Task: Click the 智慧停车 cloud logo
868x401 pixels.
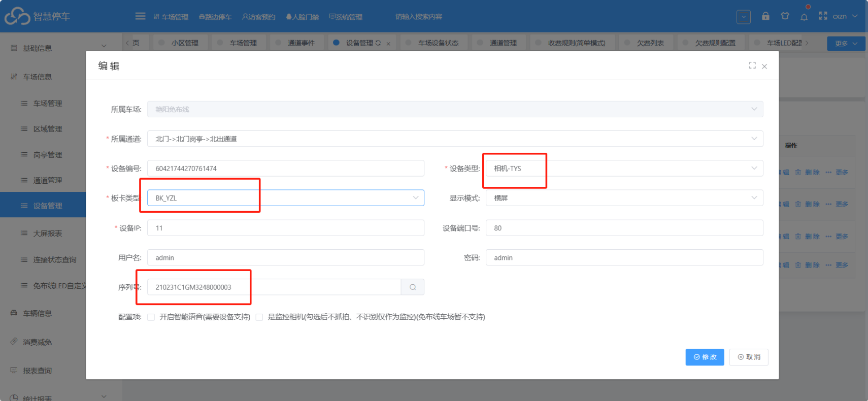Action: click(17, 16)
